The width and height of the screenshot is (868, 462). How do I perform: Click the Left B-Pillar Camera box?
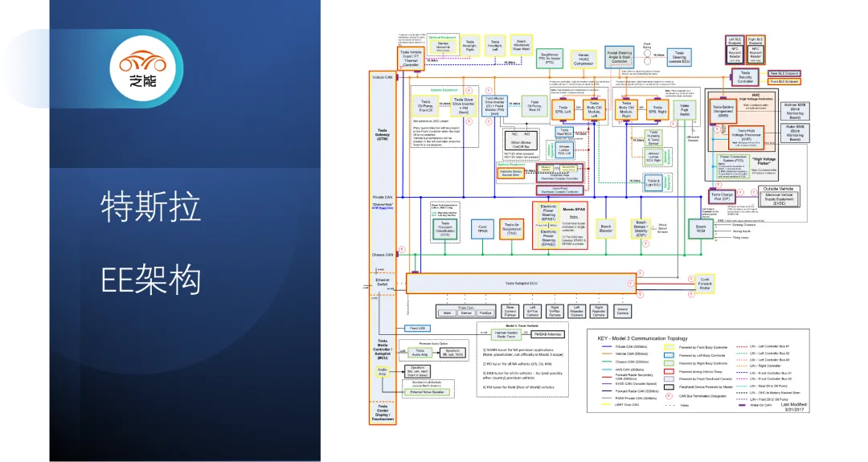point(533,312)
